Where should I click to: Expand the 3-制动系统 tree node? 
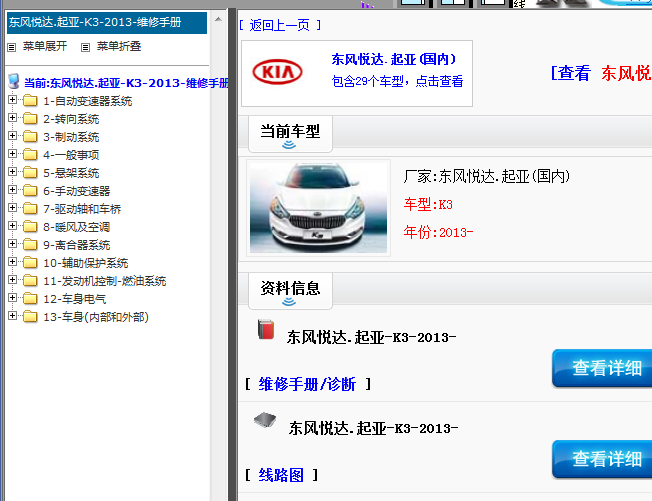12,136
